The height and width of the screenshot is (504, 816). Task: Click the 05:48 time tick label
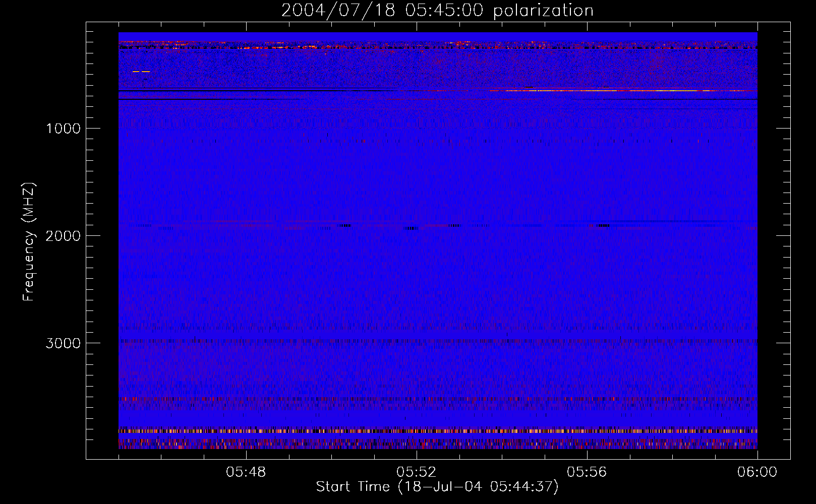[x=246, y=472]
